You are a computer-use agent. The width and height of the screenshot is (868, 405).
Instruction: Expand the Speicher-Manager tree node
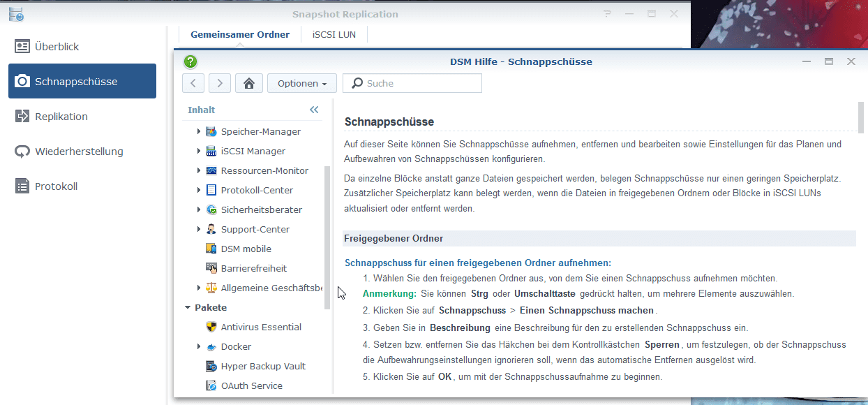199,131
